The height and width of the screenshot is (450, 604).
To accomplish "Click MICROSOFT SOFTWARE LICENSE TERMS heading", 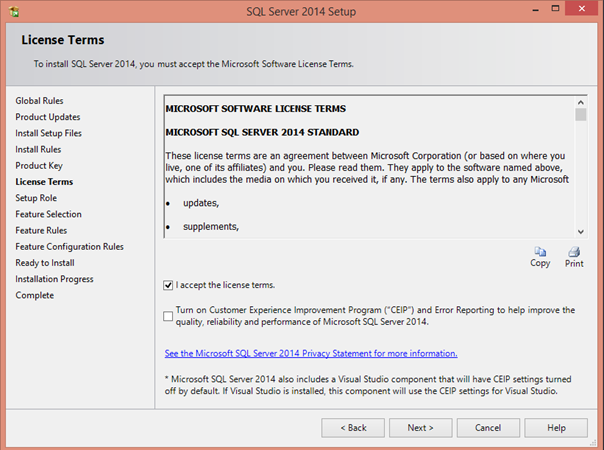I will [x=256, y=109].
